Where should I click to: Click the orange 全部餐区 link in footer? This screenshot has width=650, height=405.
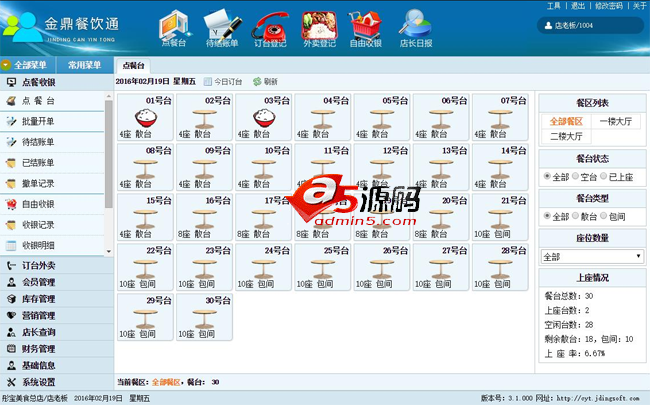(x=166, y=382)
